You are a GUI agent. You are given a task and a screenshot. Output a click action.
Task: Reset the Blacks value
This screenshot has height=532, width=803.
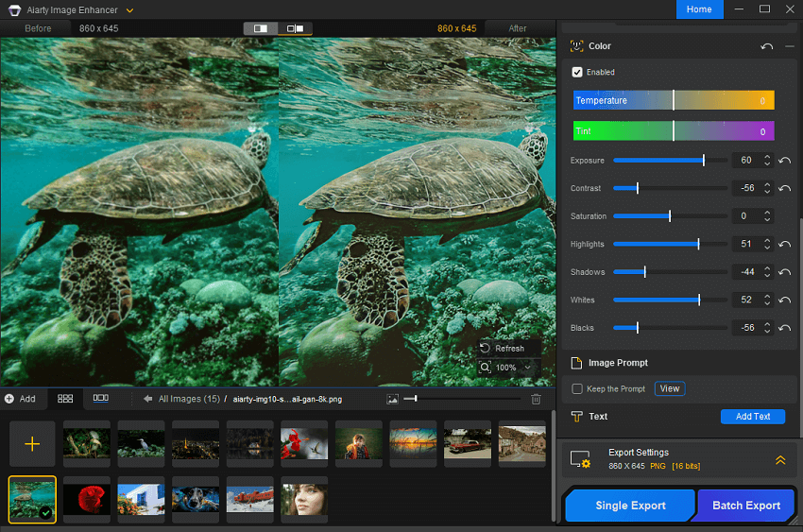point(784,328)
